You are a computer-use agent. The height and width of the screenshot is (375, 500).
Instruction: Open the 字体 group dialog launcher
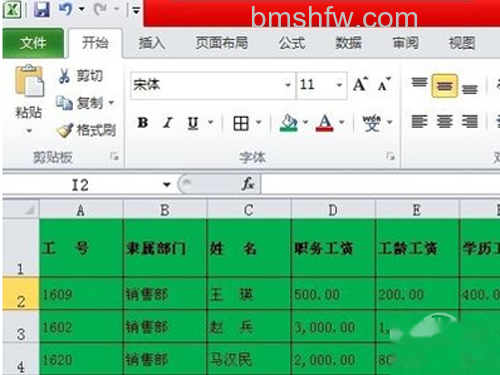pyautogui.click(x=391, y=156)
